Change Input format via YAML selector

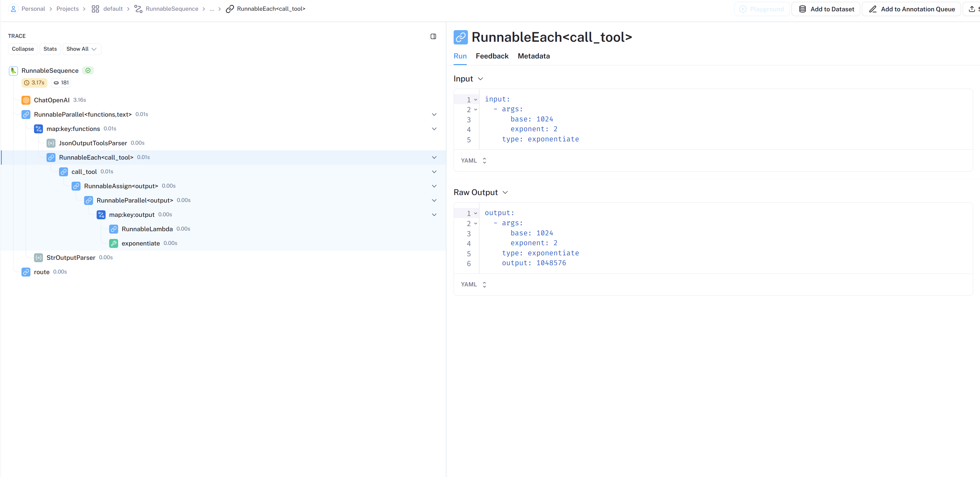pos(473,160)
